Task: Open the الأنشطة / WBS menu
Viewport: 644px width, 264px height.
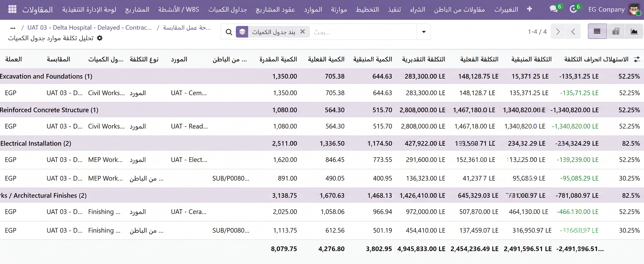Action: point(178,9)
